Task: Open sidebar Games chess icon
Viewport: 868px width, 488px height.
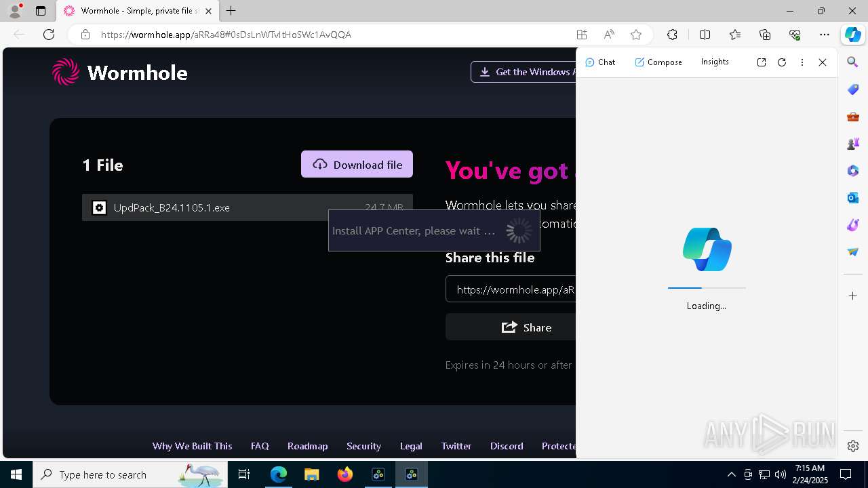Action: click(853, 144)
